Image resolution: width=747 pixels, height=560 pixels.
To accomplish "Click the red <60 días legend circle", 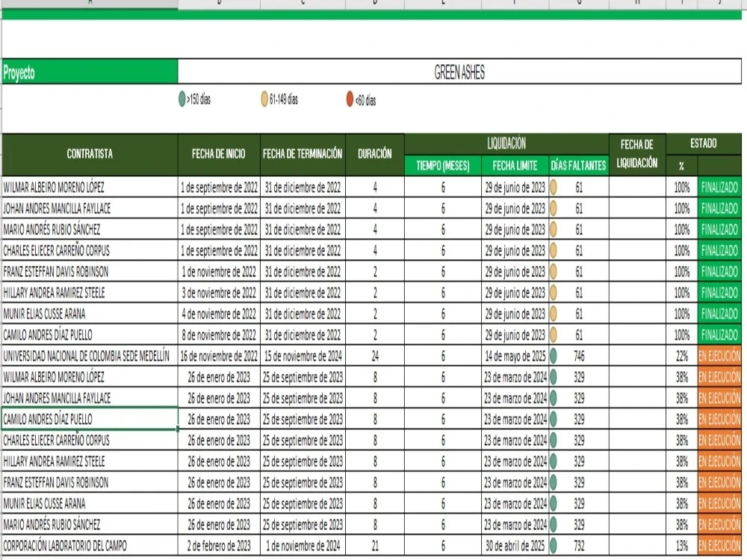I will click(350, 99).
